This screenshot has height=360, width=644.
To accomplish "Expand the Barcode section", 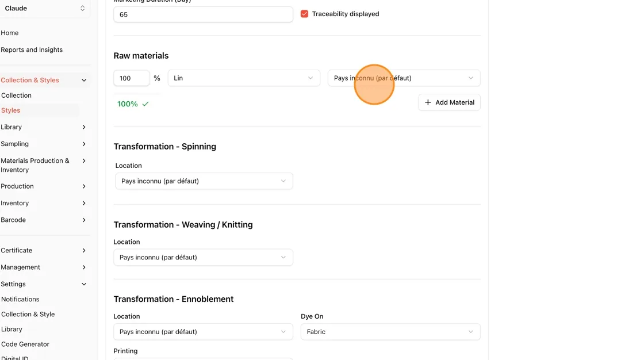I will (84, 220).
